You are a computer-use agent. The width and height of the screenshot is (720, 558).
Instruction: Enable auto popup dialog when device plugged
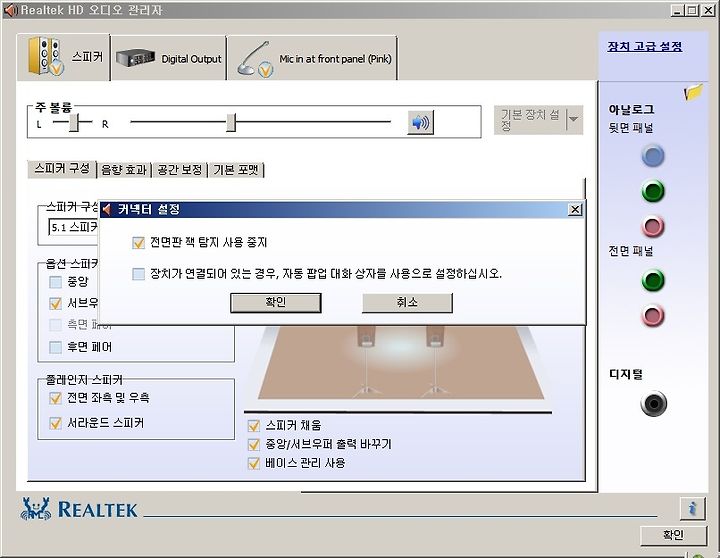pyautogui.click(x=138, y=274)
